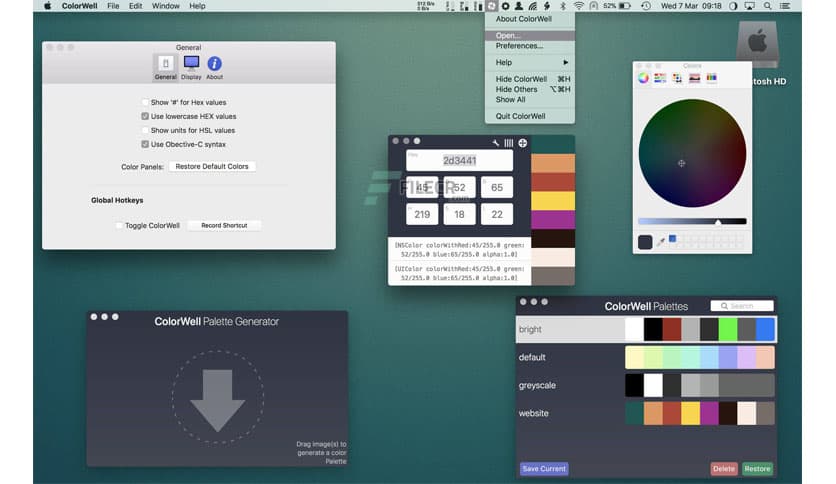Open the File menu in menu bar
This screenshot has width=836, height=484.
(113, 6)
